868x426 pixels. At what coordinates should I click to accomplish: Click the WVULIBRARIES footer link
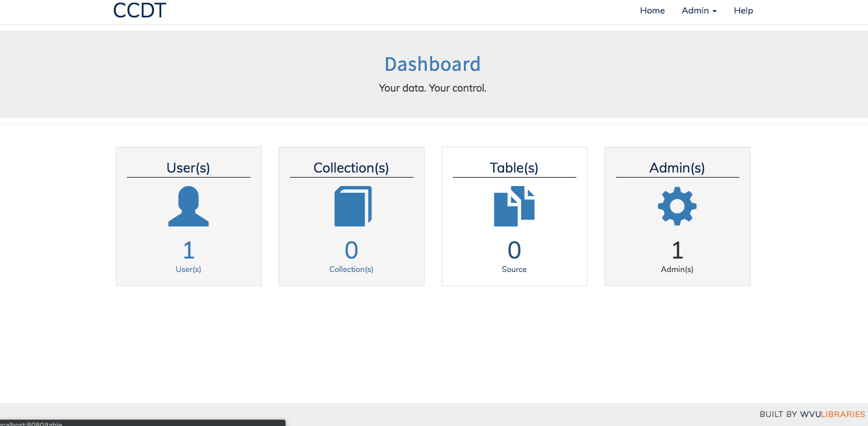tap(831, 414)
